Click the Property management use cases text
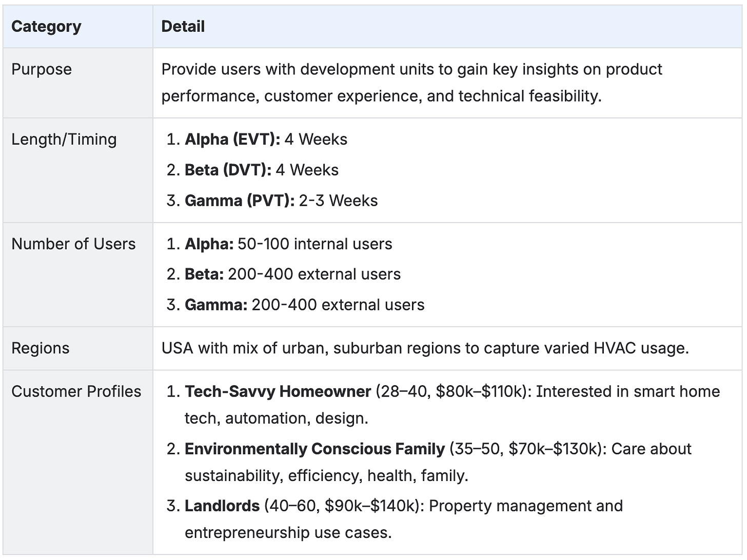Screen dimensions: 747x560 click(x=525, y=506)
